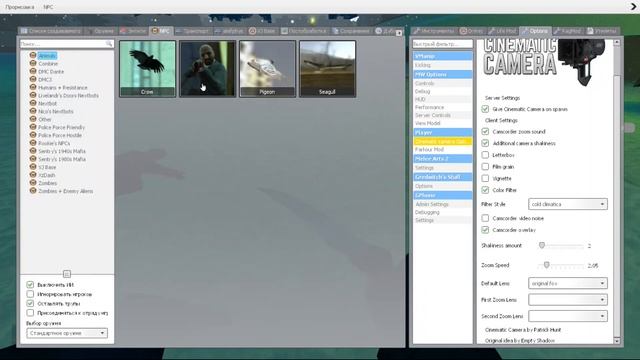Uncheck the 'Оставлять трупы' checkbox
This screenshot has width=640, height=360.
point(30,303)
